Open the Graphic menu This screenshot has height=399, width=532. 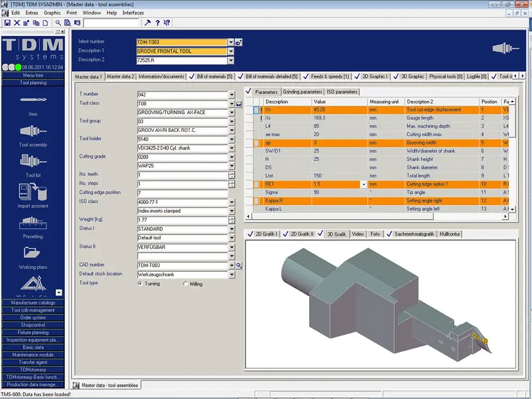[52, 13]
